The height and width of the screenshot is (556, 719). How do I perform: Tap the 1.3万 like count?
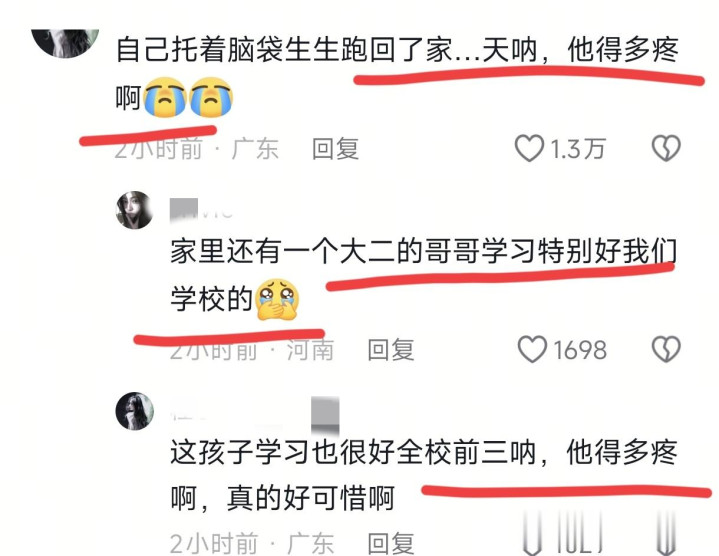click(577, 149)
